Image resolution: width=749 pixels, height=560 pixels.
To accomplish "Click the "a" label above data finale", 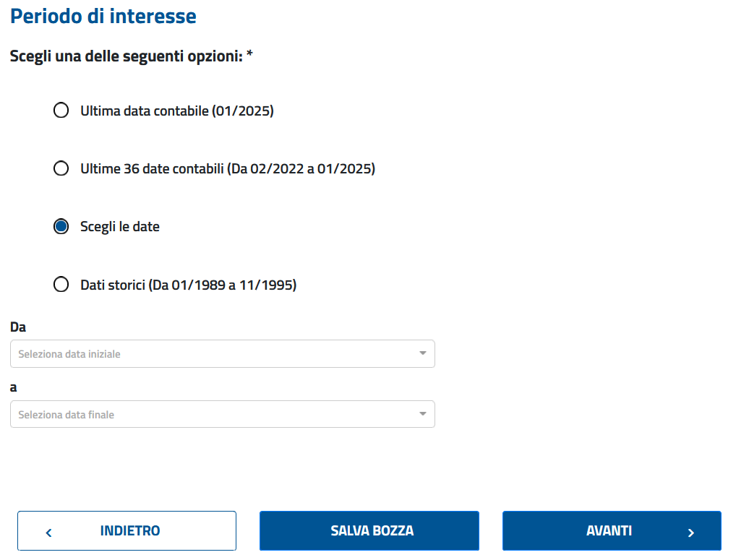I will [x=13, y=387].
